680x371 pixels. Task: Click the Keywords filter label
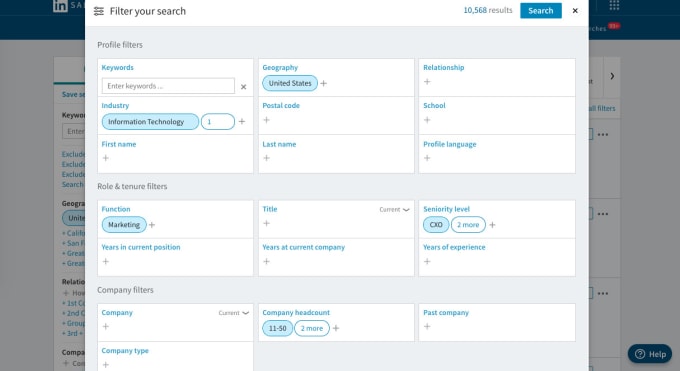(x=118, y=68)
